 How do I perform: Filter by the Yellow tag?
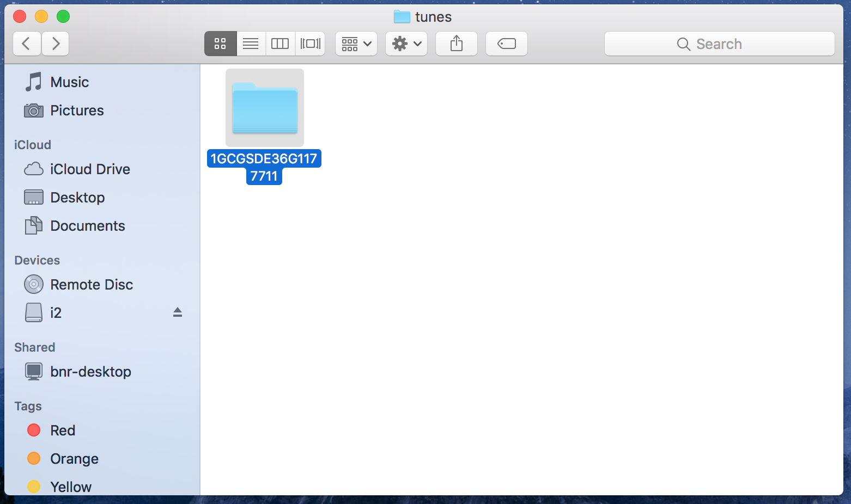(102, 486)
